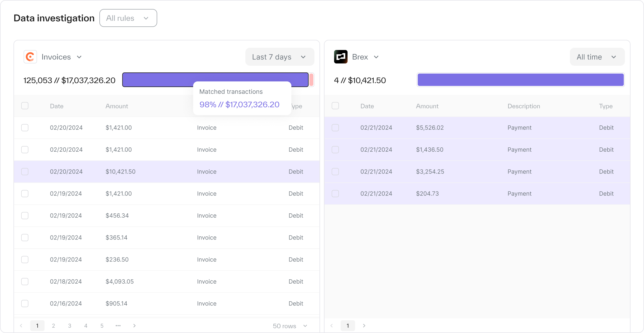Click the ellipsis more pages icon
Screen dimensions: 644x333
118,326
